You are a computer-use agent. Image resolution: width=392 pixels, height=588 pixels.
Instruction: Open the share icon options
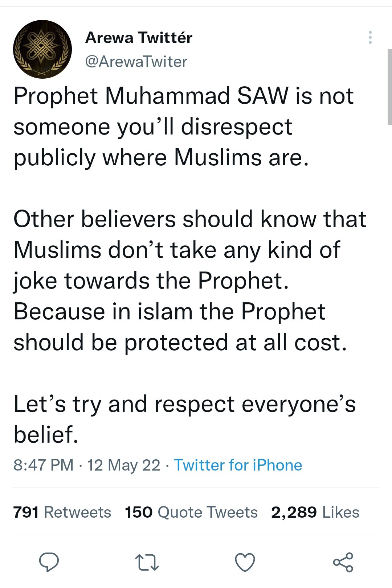(343, 562)
